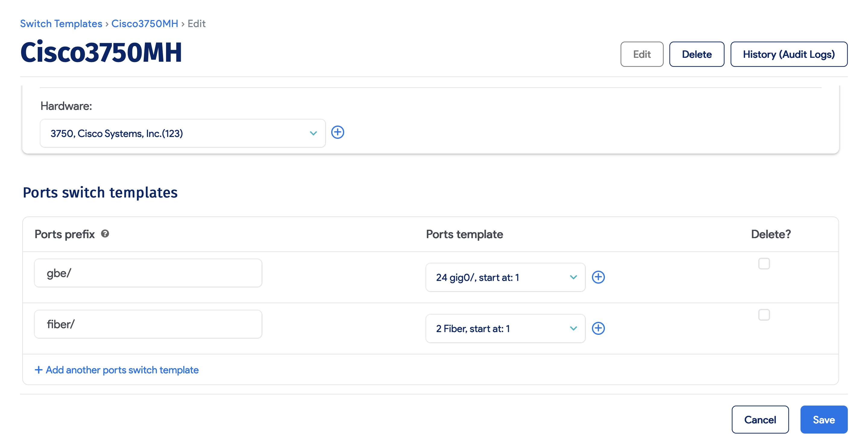868x442 pixels.
Task: Focus the fiber/ ports prefix field
Action: pos(148,324)
